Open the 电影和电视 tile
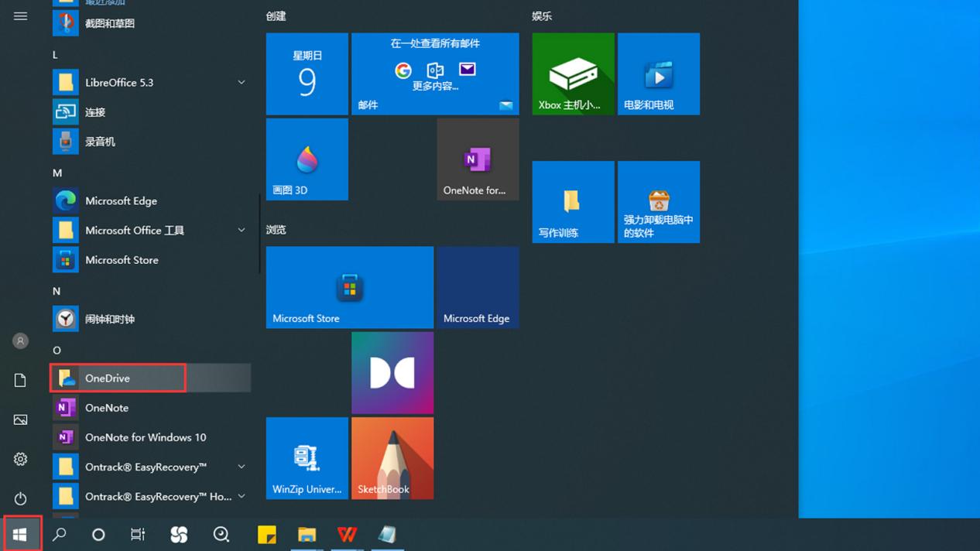980x551 pixels. click(x=659, y=74)
